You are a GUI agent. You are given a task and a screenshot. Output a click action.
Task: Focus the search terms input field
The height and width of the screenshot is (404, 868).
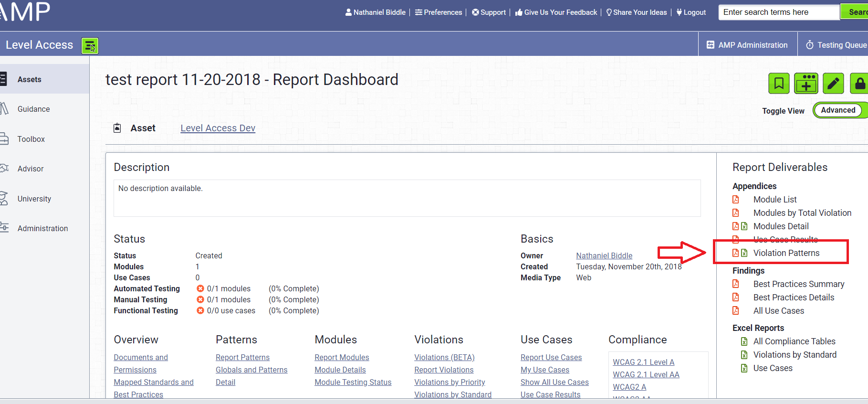point(779,12)
